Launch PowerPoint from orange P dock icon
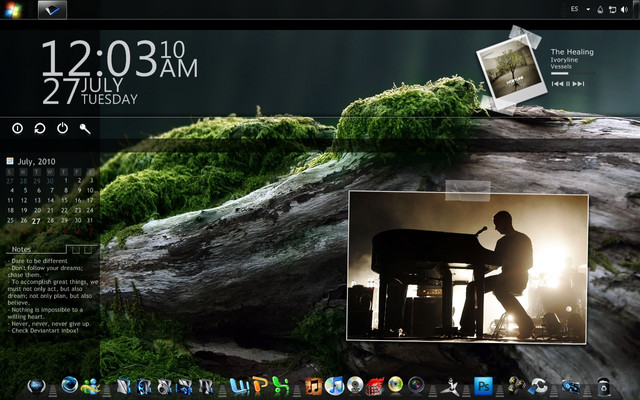 [260, 386]
